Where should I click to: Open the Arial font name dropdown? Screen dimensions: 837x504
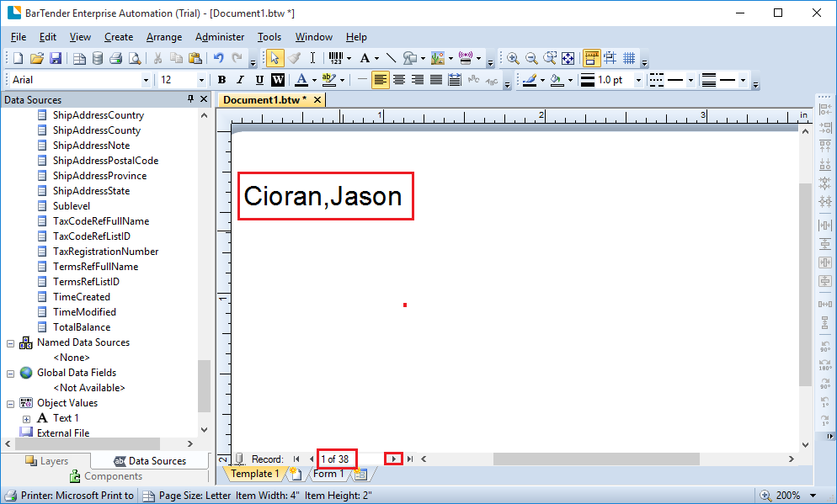(x=146, y=80)
